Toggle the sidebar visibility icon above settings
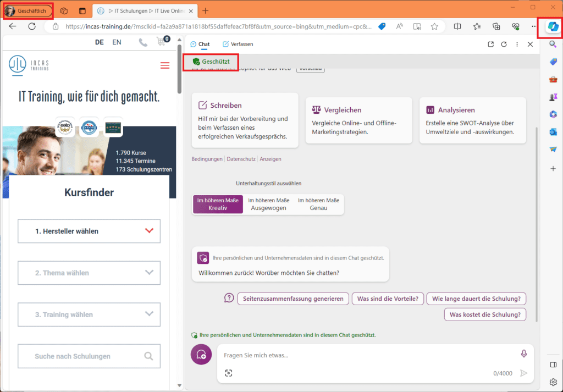This screenshot has height=392, width=563. click(x=553, y=365)
